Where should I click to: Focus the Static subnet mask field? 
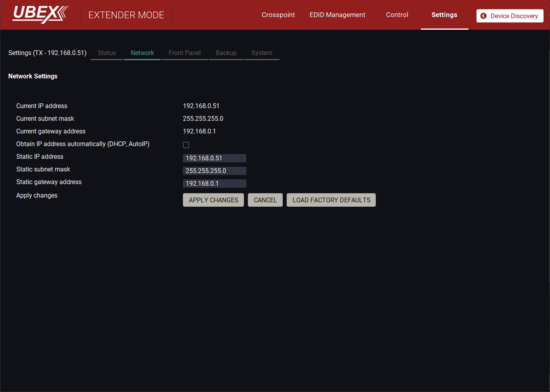click(x=214, y=171)
